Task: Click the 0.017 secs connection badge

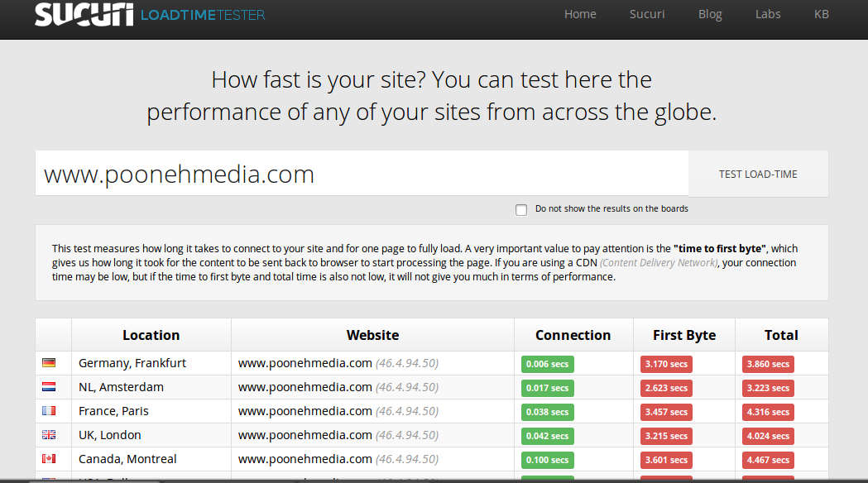Action: 548,388
